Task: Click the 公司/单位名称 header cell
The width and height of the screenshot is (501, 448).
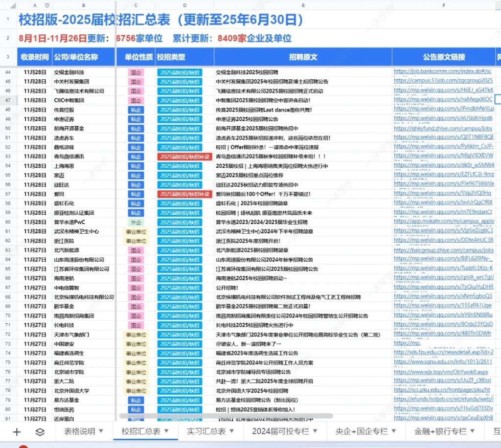Action: pyautogui.click(x=76, y=57)
